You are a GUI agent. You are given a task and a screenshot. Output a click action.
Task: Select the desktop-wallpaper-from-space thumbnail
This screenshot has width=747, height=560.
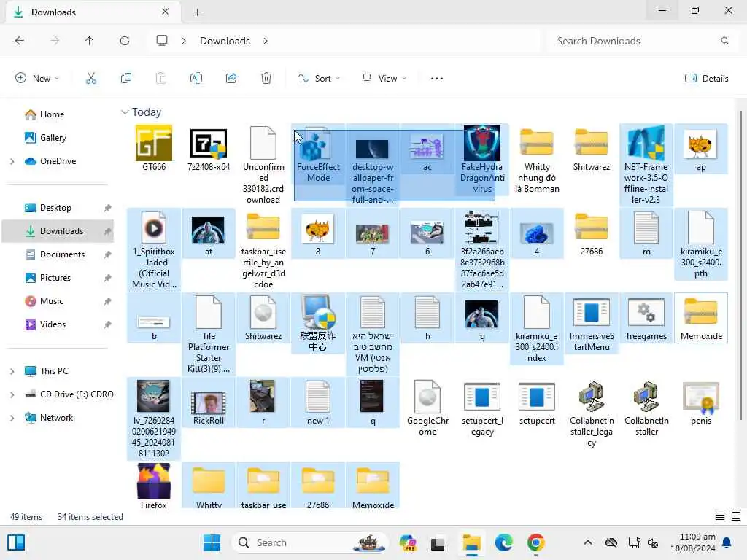coord(372,148)
